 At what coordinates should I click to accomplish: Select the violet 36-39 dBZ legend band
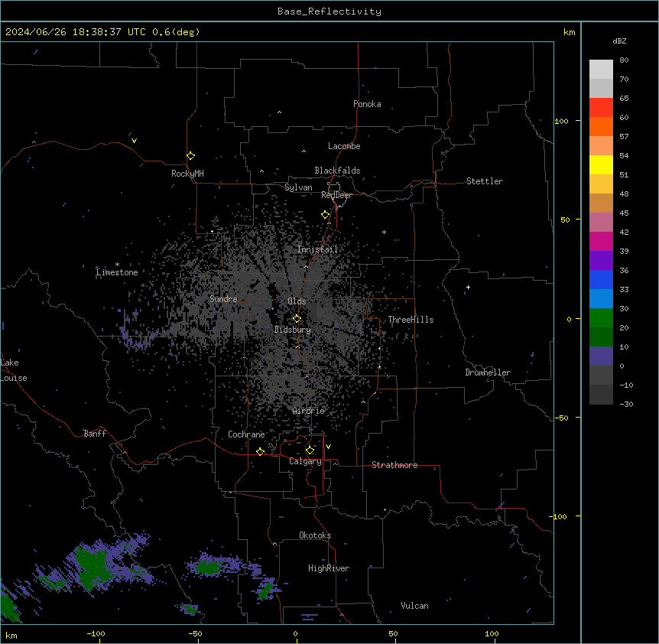tap(601, 261)
